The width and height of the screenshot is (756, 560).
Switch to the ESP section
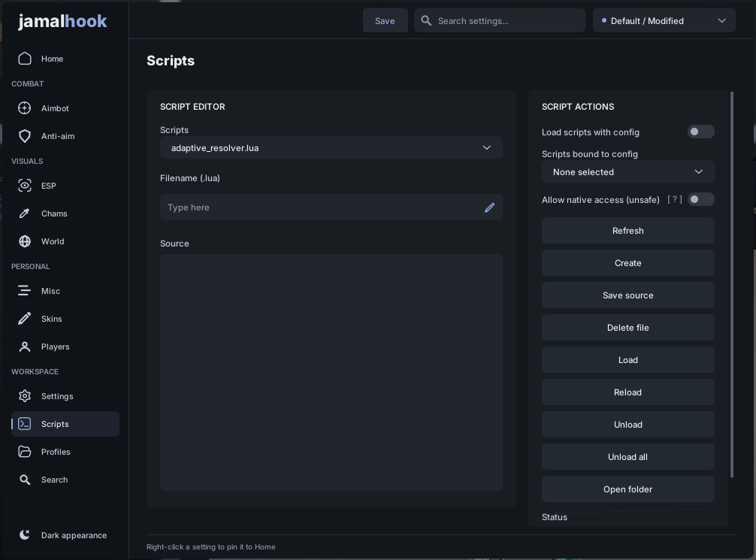(x=65, y=185)
